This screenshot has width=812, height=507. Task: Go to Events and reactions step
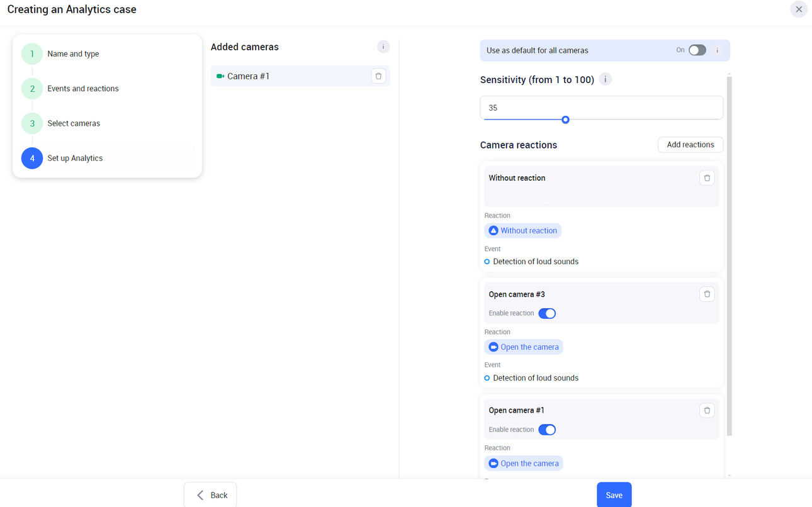coord(82,89)
